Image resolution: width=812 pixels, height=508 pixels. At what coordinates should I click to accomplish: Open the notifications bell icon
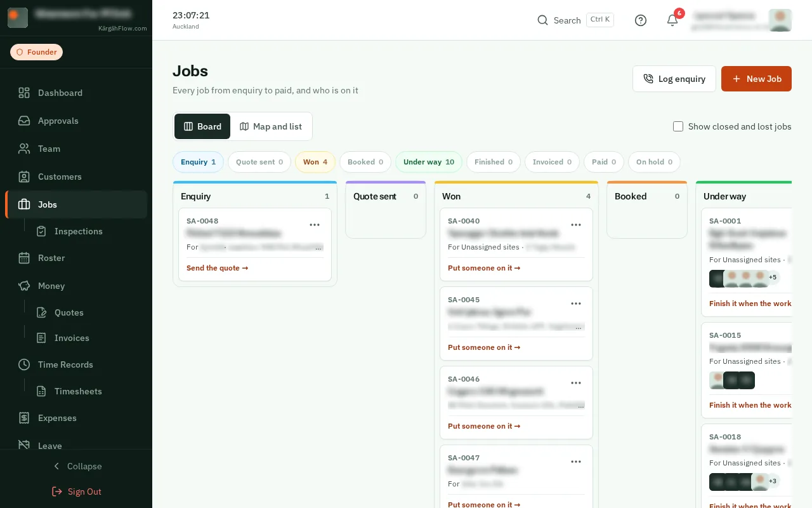click(x=672, y=20)
